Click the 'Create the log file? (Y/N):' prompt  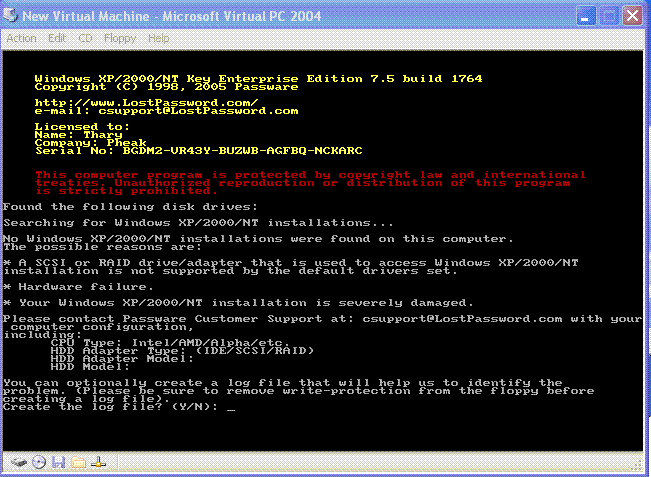[110, 407]
